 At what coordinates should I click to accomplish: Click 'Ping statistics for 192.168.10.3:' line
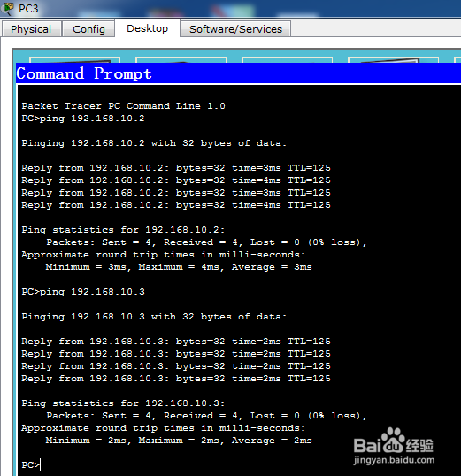(123, 403)
